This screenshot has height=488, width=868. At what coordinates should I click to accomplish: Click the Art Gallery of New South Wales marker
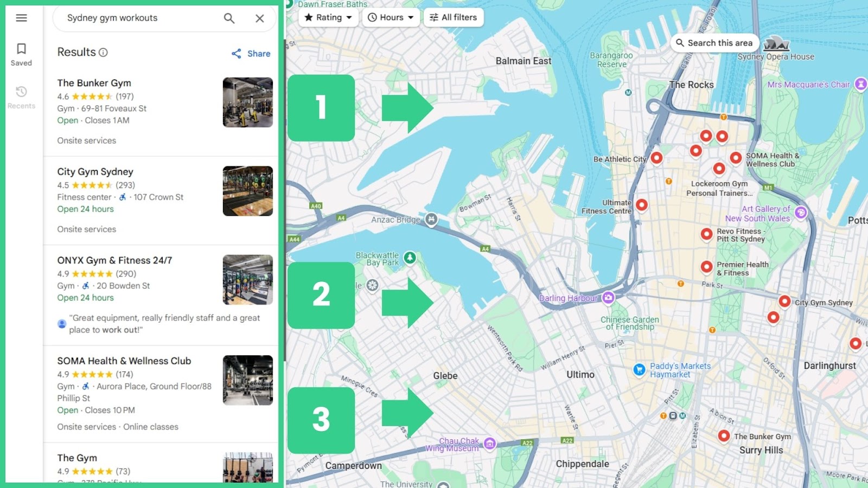tap(801, 213)
